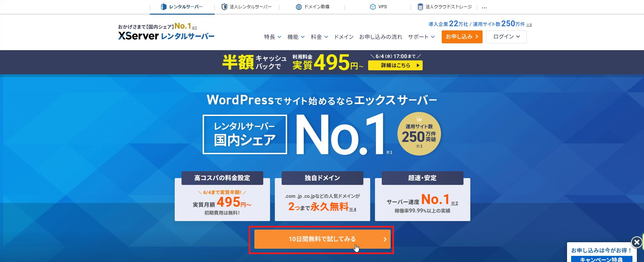Click the ※1 footnote beside No.1 header text
The width and height of the screenshot is (644, 262).
[x=194, y=28]
